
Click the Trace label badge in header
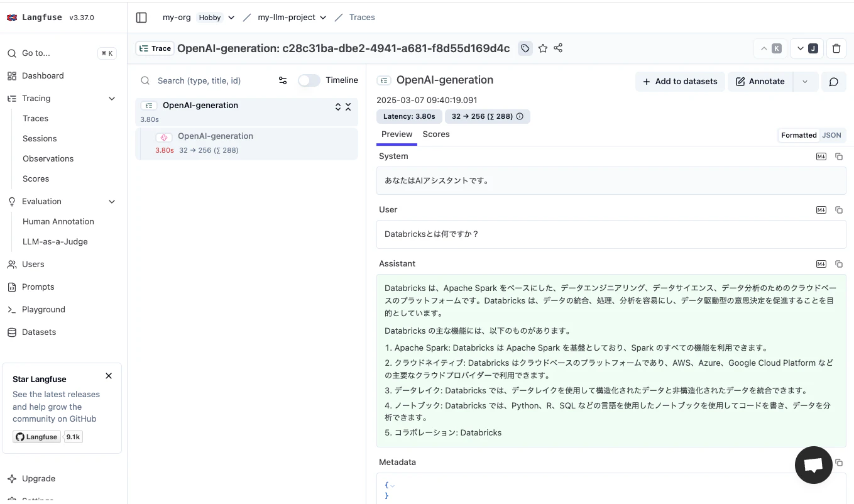tap(155, 48)
